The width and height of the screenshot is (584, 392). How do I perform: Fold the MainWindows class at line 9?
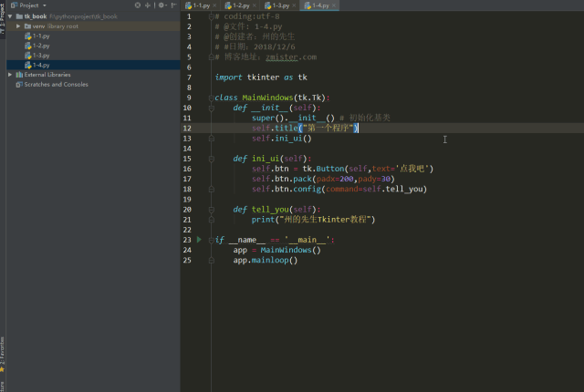click(x=211, y=98)
